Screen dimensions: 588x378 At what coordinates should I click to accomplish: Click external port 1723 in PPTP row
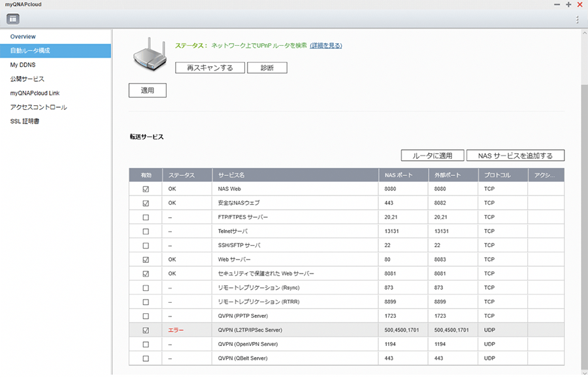tap(440, 316)
